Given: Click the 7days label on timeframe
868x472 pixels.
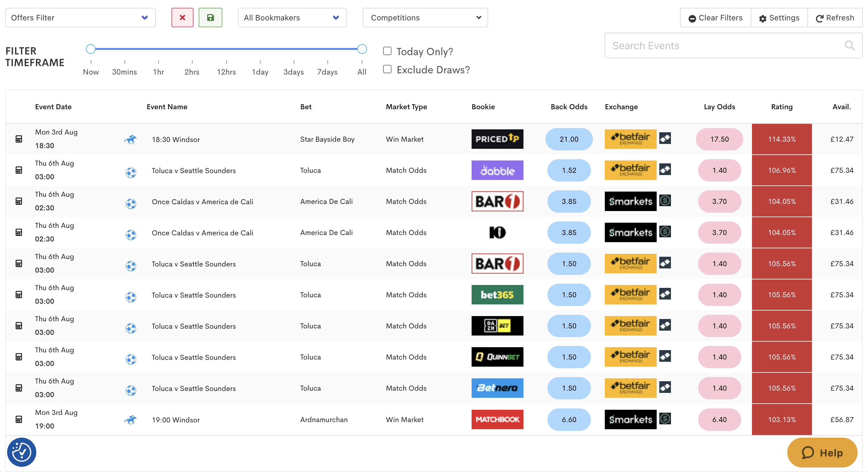Looking at the screenshot, I should tap(327, 72).
